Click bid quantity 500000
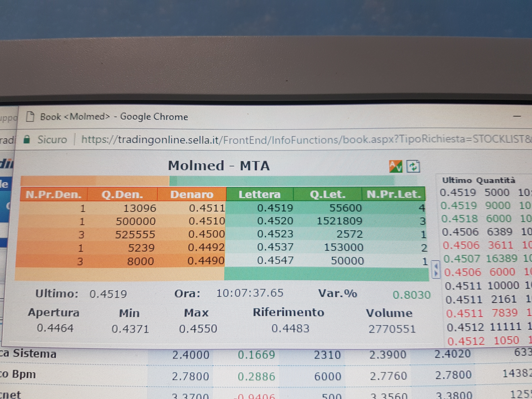Viewport: 532px width, 399px height. (136, 221)
